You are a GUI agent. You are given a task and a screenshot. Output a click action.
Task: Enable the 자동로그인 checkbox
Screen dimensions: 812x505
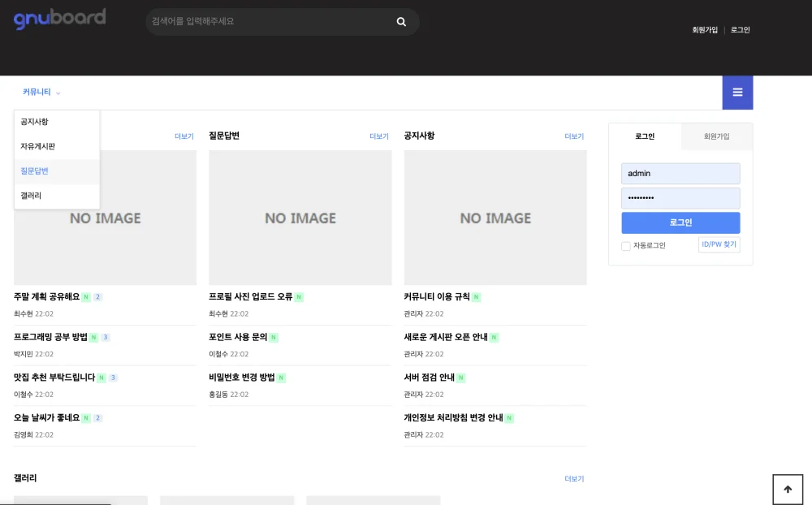coord(625,246)
